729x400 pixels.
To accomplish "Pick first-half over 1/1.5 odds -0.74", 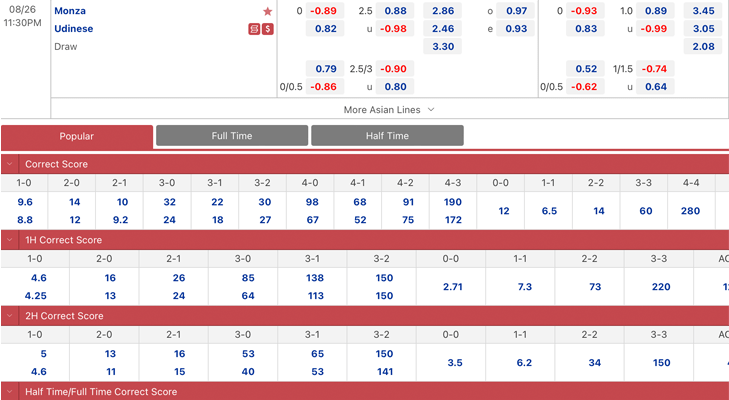I will coord(656,69).
